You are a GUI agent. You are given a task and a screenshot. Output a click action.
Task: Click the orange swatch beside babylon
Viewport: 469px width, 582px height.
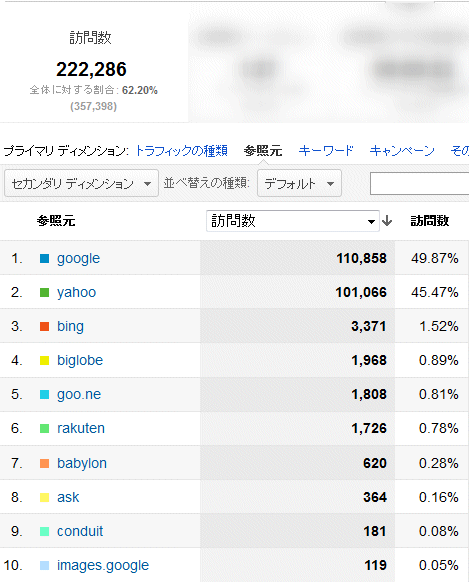(45, 463)
